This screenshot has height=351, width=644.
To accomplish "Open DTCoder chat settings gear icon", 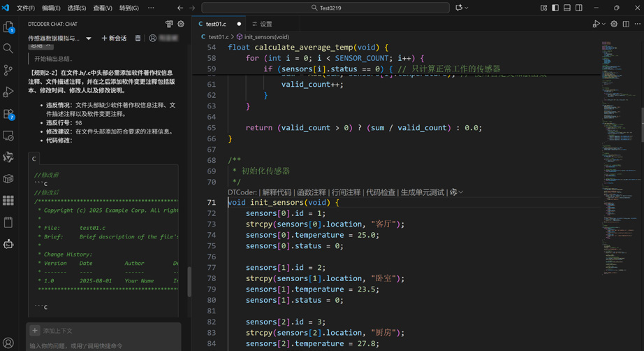I will point(181,24).
